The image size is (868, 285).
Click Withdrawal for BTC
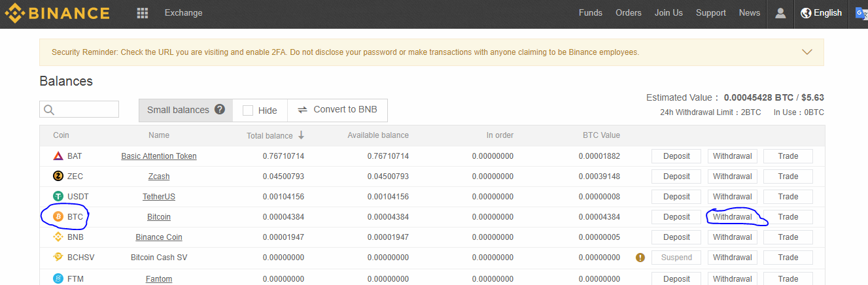pyautogui.click(x=733, y=217)
